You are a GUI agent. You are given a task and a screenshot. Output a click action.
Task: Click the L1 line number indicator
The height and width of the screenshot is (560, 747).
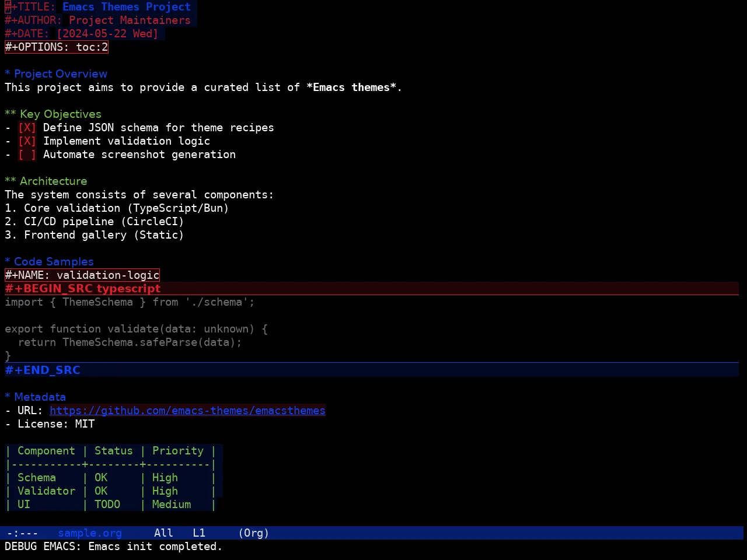point(199,533)
